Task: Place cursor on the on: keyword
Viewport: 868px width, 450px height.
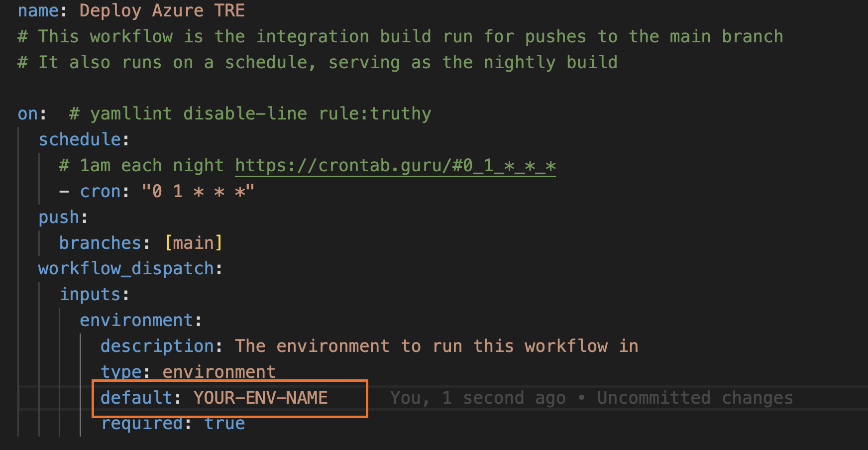Action: coord(27,113)
